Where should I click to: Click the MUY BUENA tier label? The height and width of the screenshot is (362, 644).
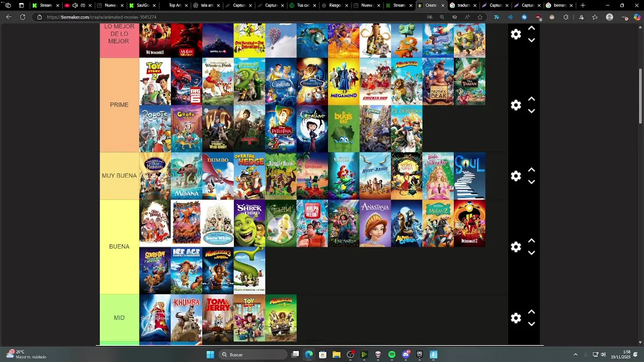click(119, 175)
